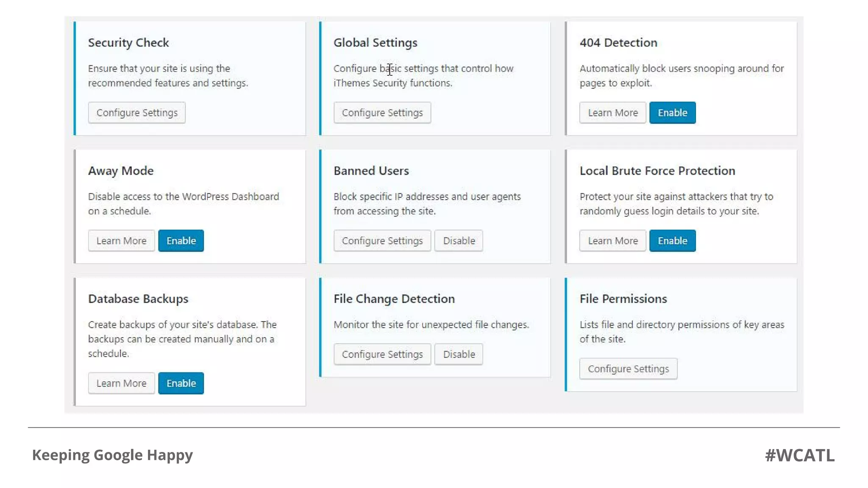Configure Settings for Banned Users
868x488 pixels.
click(x=382, y=241)
